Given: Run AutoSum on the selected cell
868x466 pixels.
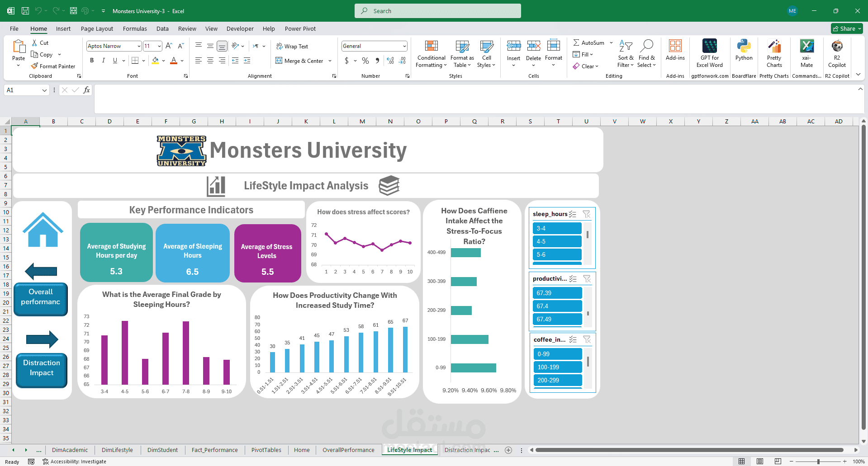Looking at the screenshot, I should point(588,42).
